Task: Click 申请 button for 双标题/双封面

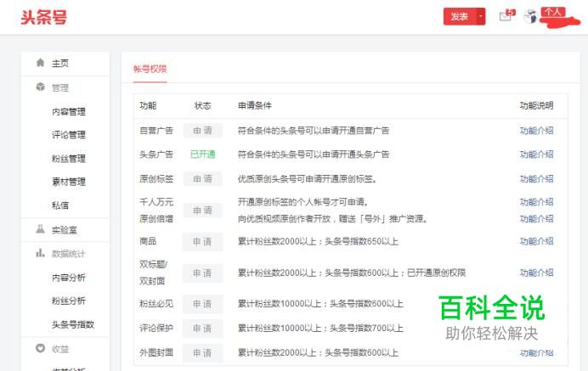Action: click(202, 273)
